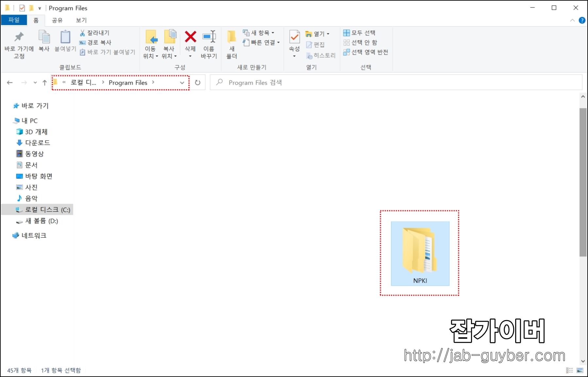Select the 잘라내기 (Cut) icon

tap(82, 32)
